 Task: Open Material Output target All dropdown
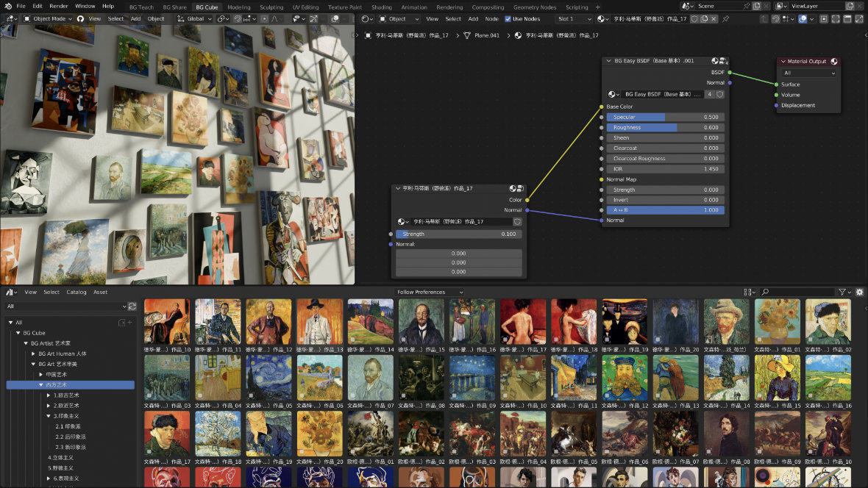click(x=808, y=73)
